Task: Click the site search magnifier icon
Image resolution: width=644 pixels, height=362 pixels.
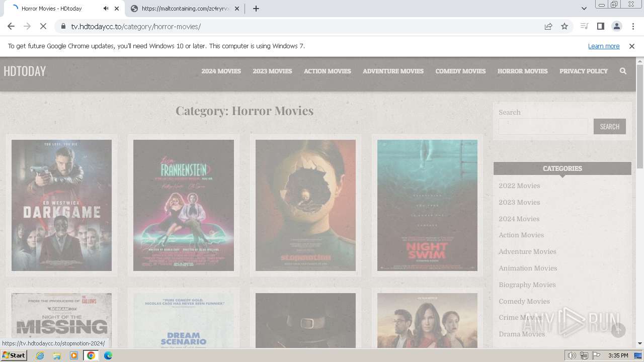Action: pyautogui.click(x=623, y=71)
